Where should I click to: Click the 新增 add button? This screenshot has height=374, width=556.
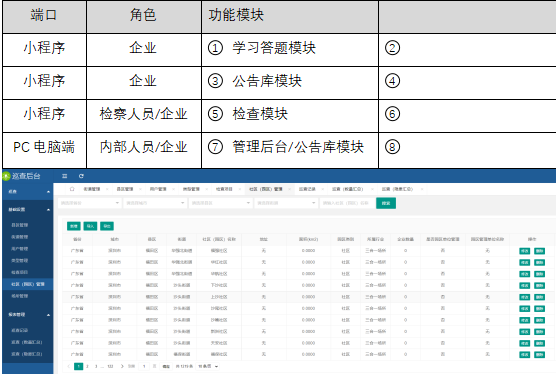click(74, 226)
